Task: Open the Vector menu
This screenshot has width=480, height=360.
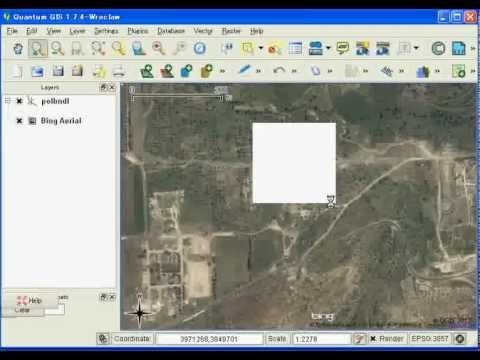Action: (x=203, y=31)
